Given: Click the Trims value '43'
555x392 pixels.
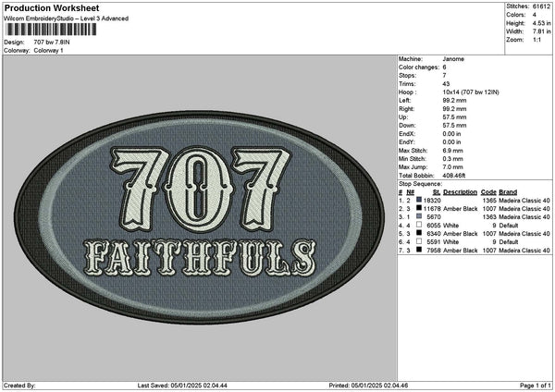Looking at the screenshot, I should tap(446, 84).
